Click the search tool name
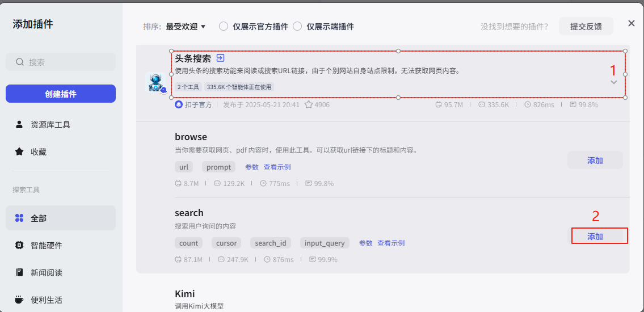644x312 pixels. point(190,213)
